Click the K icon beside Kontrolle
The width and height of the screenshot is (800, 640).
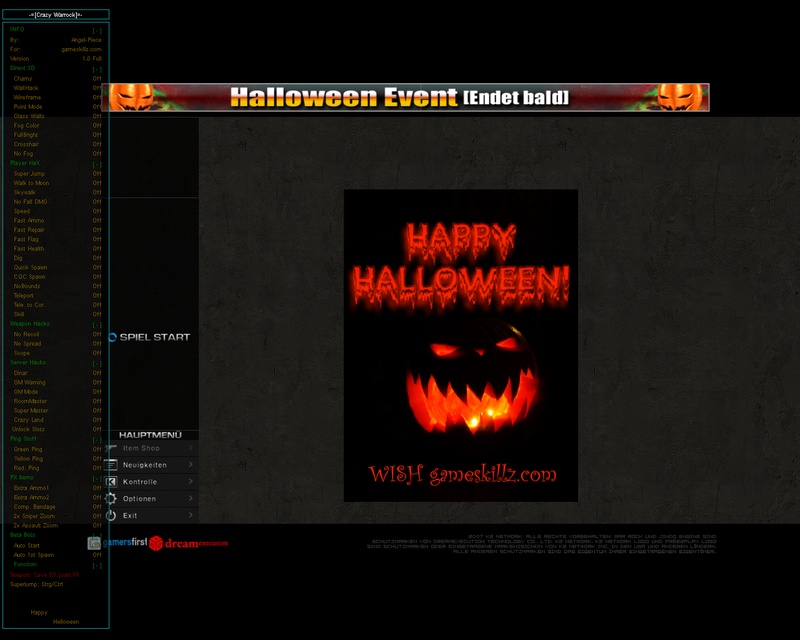click(x=111, y=482)
